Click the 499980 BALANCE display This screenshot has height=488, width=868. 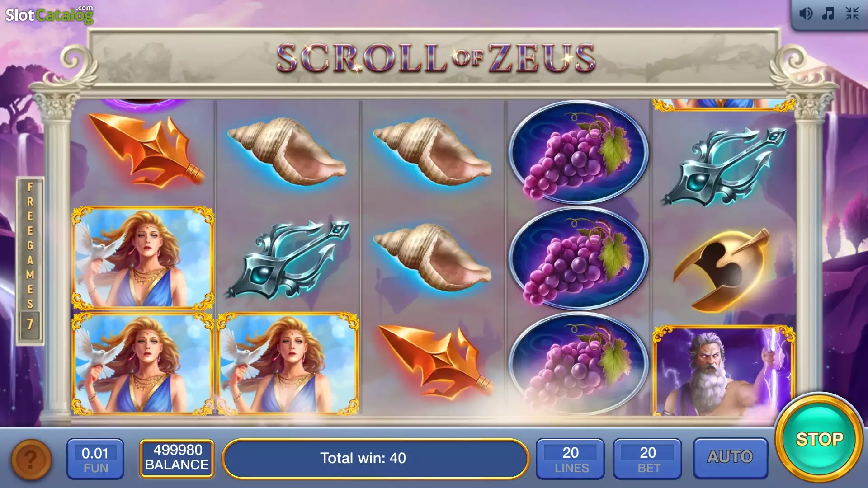tap(177, 458)
